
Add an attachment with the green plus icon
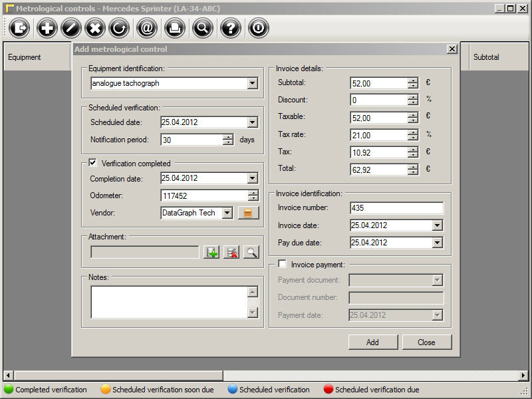coord(211,252)
